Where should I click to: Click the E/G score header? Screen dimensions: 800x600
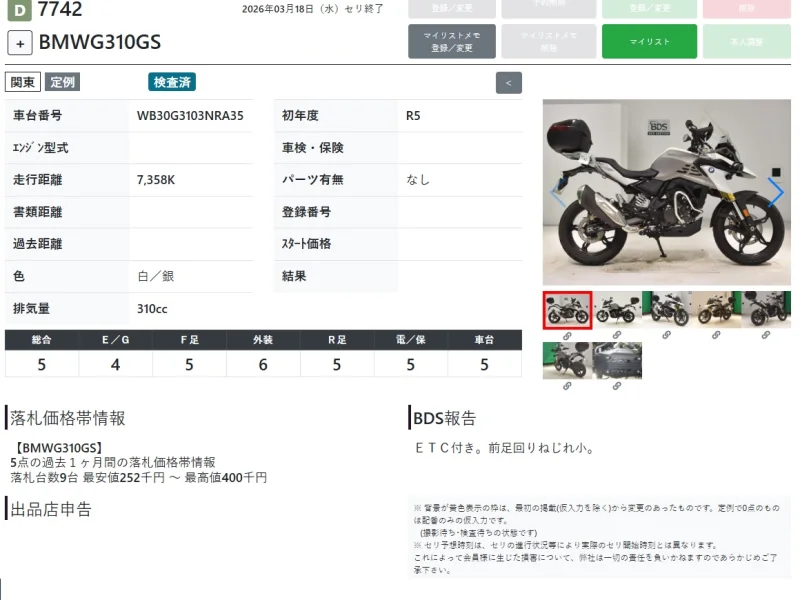click(115, 340)
